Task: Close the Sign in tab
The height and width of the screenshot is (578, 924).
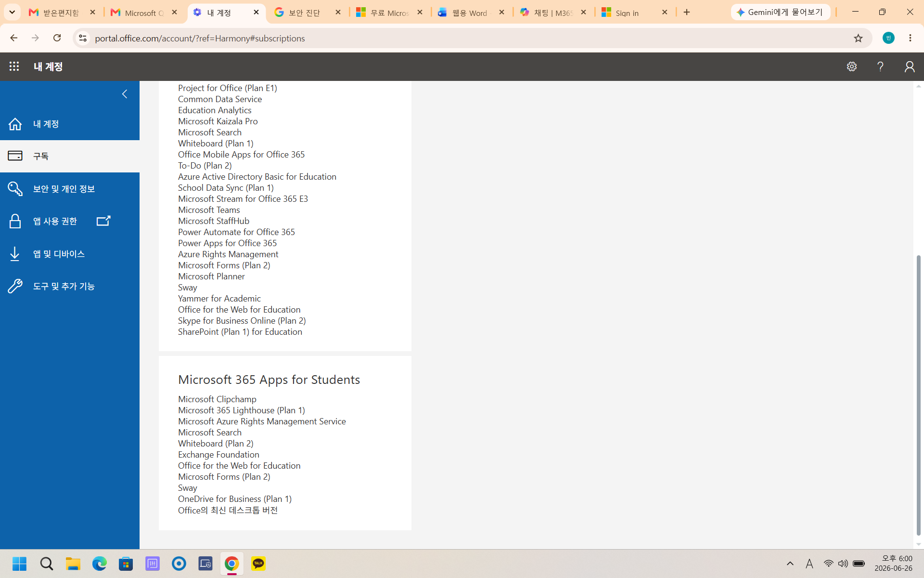Action: pyautogui.click(x=665, y=13)
